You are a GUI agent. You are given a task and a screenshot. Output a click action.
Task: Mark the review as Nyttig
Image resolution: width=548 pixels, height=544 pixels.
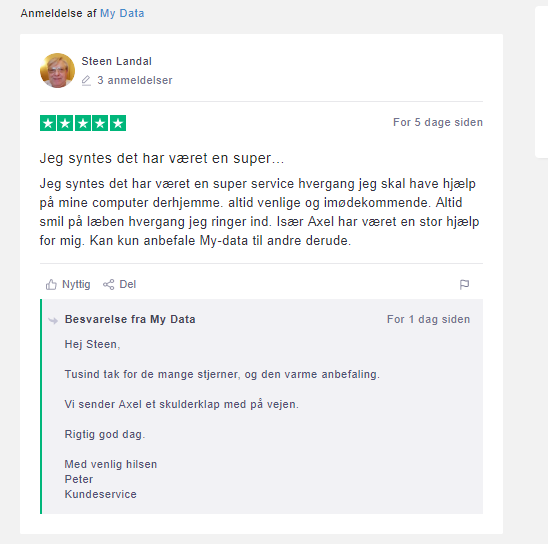click(68, 284)
